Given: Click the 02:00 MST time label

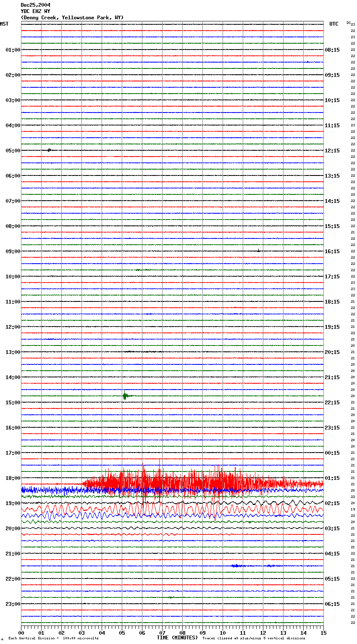Looking at the screenshot, I should pyautogui.click(x=13, y=75).
